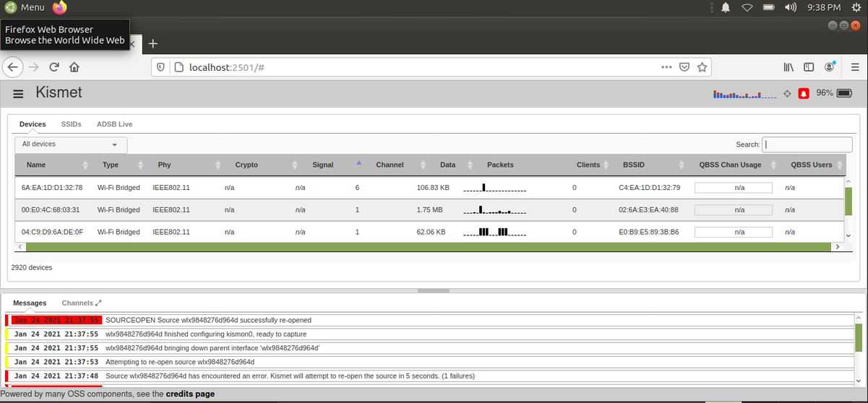868x403 pixels.
Task: Open system notifications bell in top panel
Action: click(726, 7)
